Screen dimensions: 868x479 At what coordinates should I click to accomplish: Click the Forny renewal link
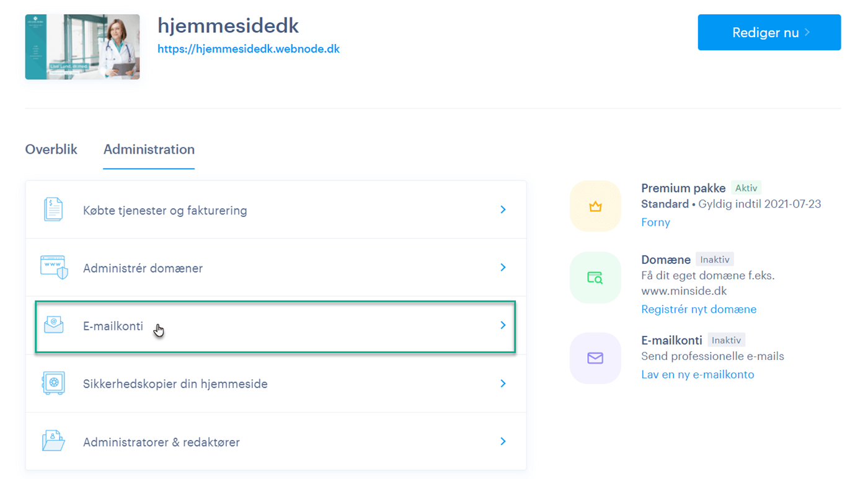point(655,222)
